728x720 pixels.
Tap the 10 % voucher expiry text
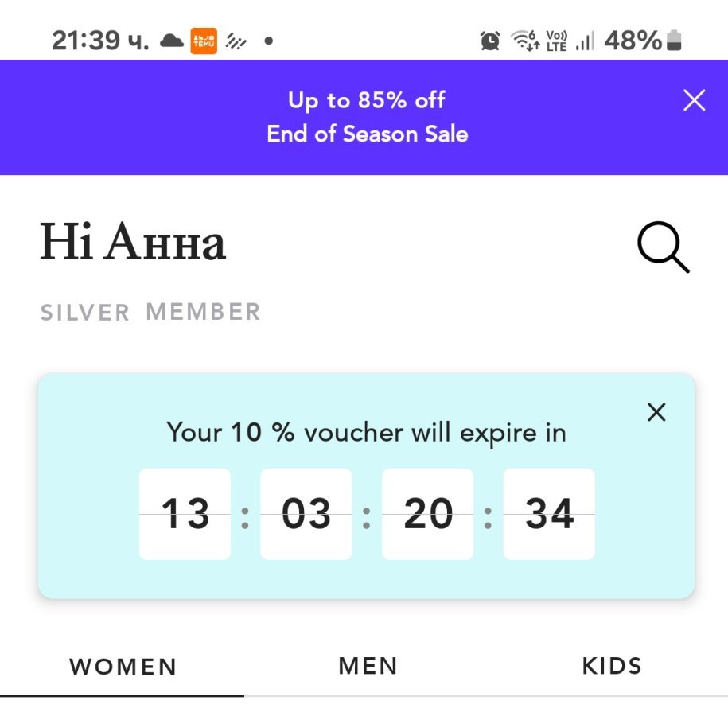tap(366, 433)
